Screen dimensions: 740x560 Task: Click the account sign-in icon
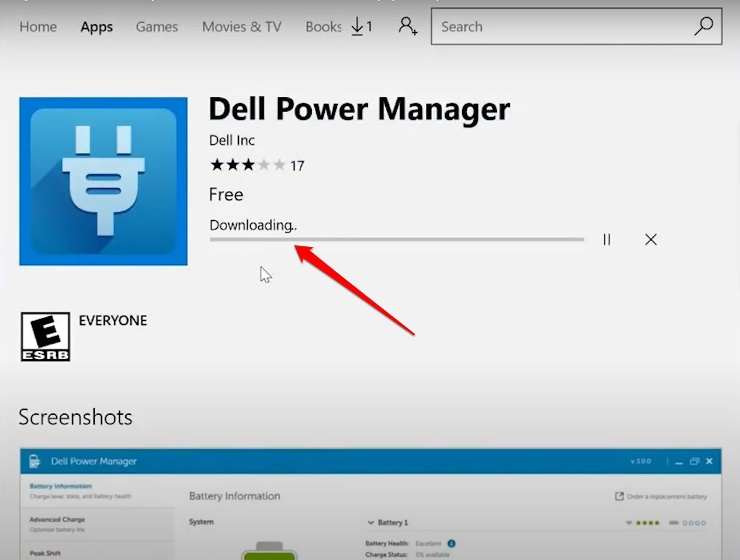pos(408,26)
